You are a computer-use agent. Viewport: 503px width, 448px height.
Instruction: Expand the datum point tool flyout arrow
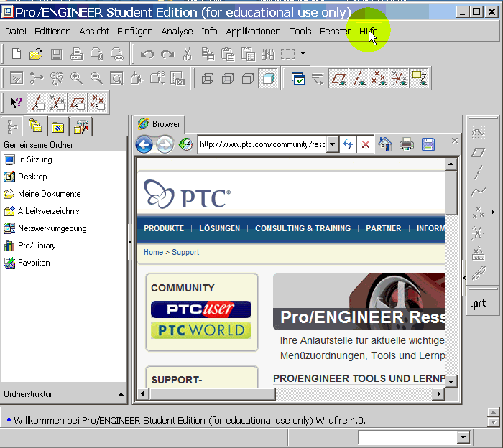tap(493, 212)
